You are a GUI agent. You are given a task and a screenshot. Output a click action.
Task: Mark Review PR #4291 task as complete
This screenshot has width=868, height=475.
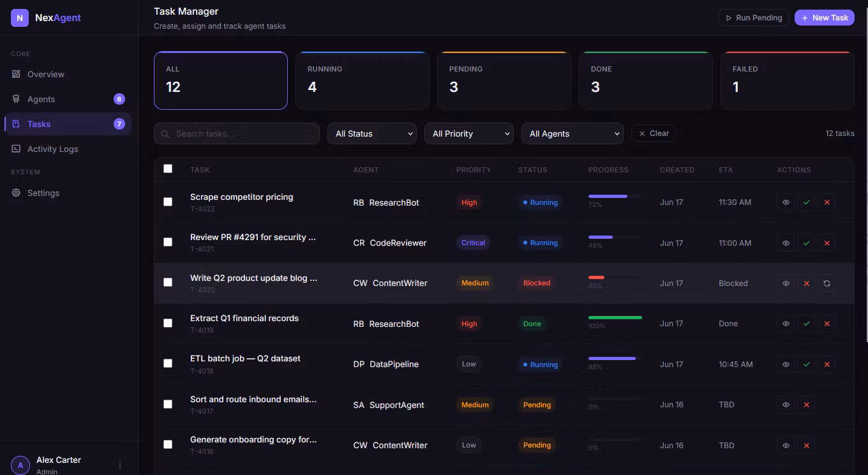tap(806, 243)
